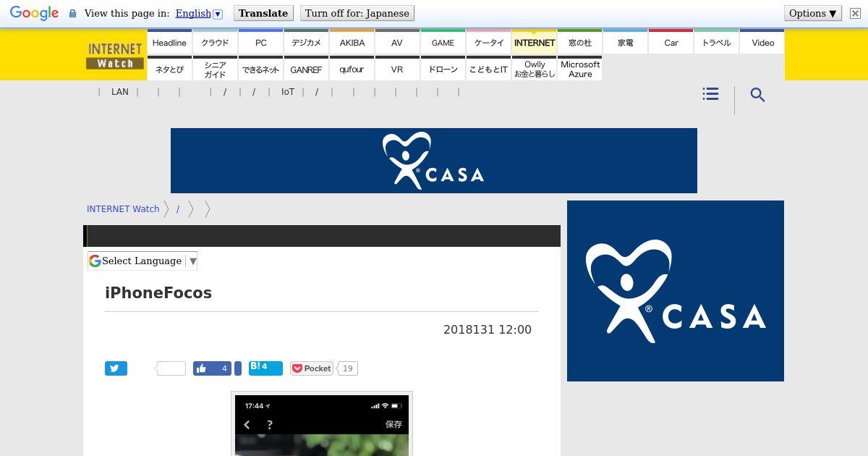
Task: Click the IoT category link
Action: [x=288, y=92]
